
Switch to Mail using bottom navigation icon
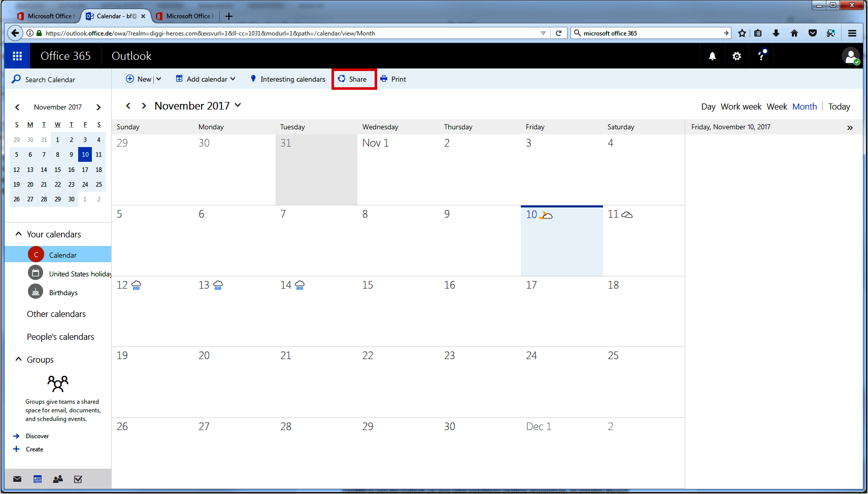tap(17, 479)
